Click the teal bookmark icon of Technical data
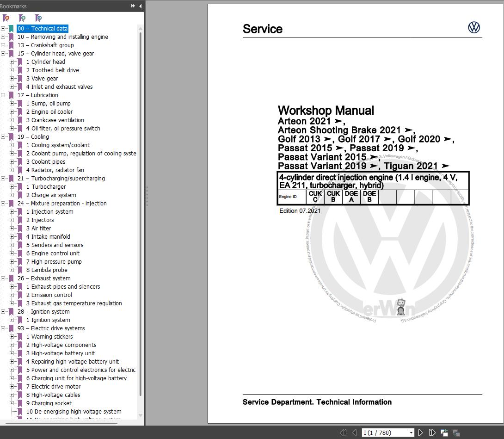This screenshot has height=439, width=504. (11, 29)
